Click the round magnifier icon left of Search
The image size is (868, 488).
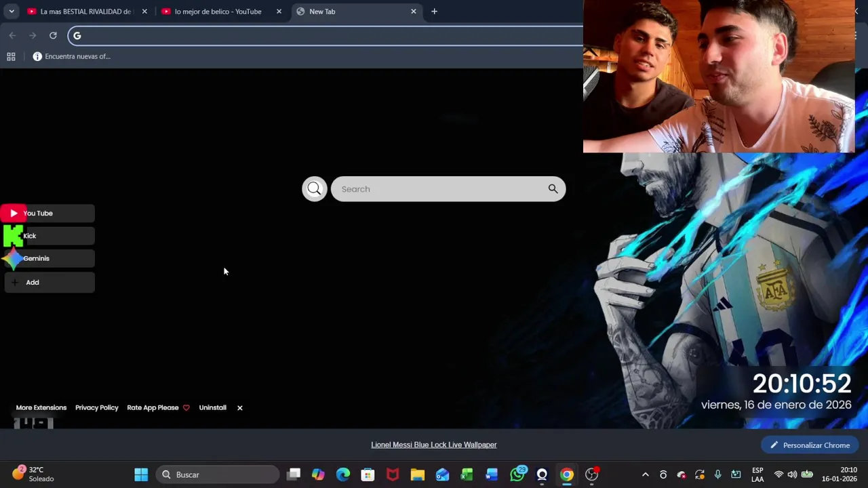click(x=314, y=189)
